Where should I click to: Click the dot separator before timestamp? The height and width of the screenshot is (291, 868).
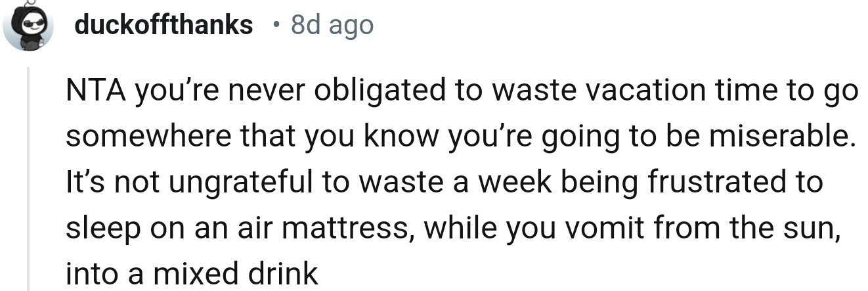tap(276, 26)
